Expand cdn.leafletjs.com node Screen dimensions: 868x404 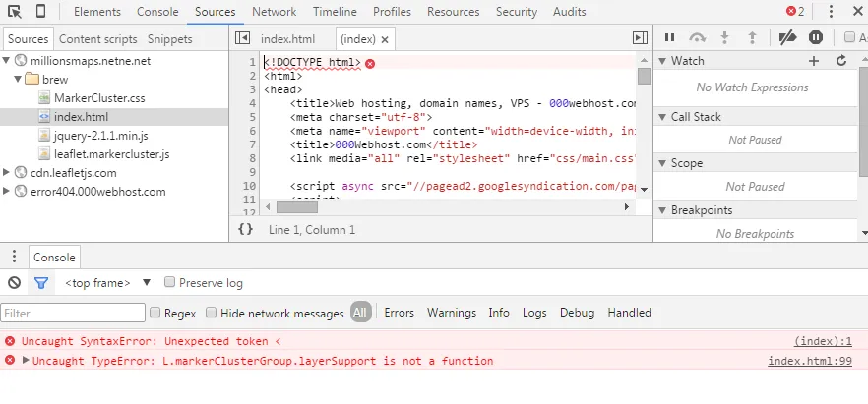(x=6, y=172)
